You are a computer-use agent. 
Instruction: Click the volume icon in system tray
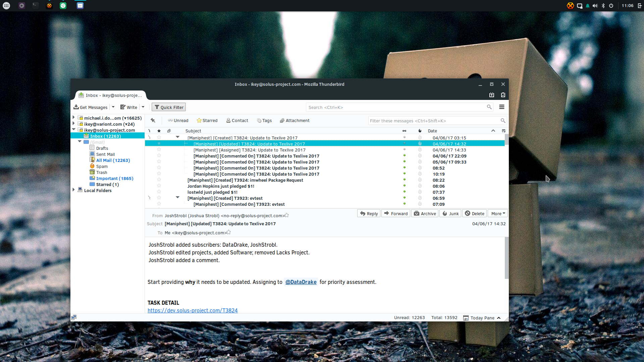tap(595, 6)
